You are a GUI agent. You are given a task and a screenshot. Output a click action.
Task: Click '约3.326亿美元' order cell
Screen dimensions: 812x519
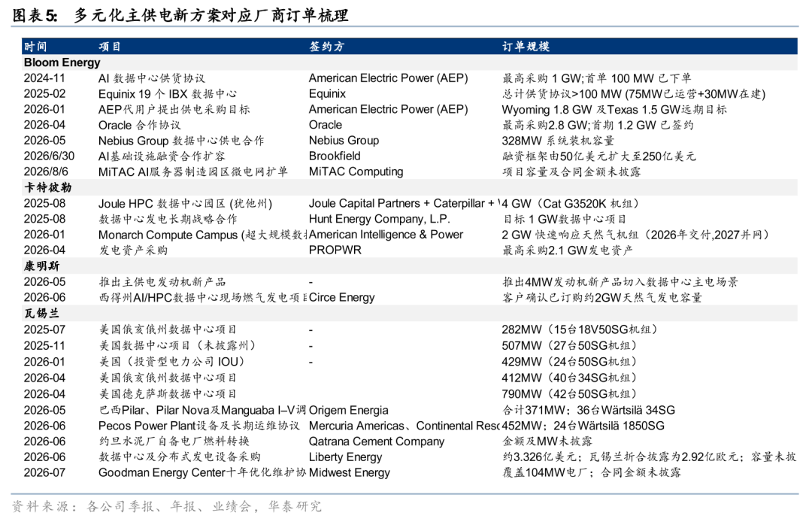click(649, 457)
